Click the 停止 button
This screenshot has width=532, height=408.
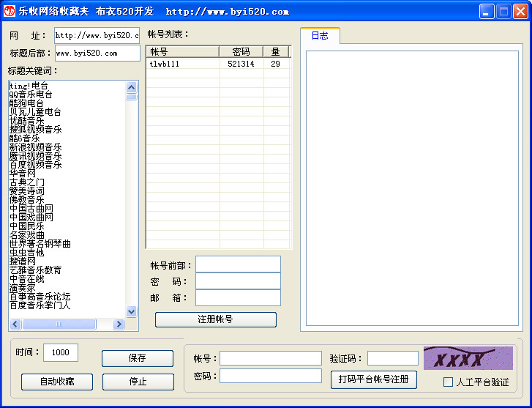(138, 382)
